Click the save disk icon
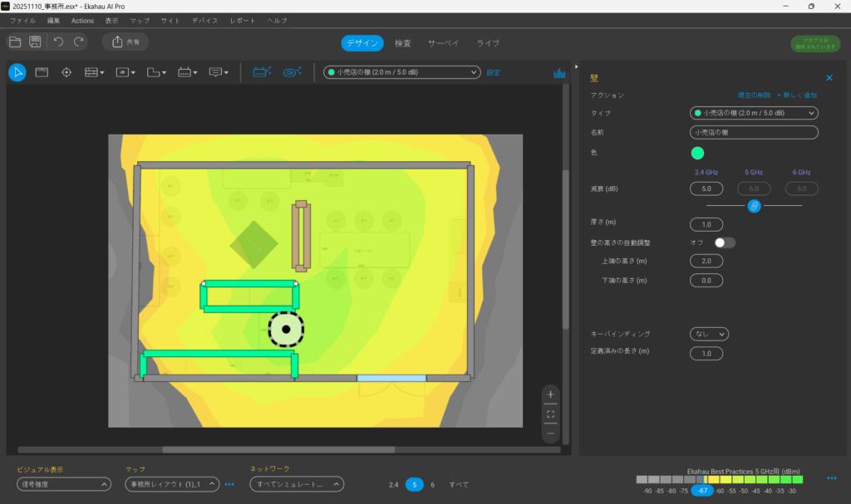Image resolution: width=851 pixels, height=504 pixels. tap(35, 42)
